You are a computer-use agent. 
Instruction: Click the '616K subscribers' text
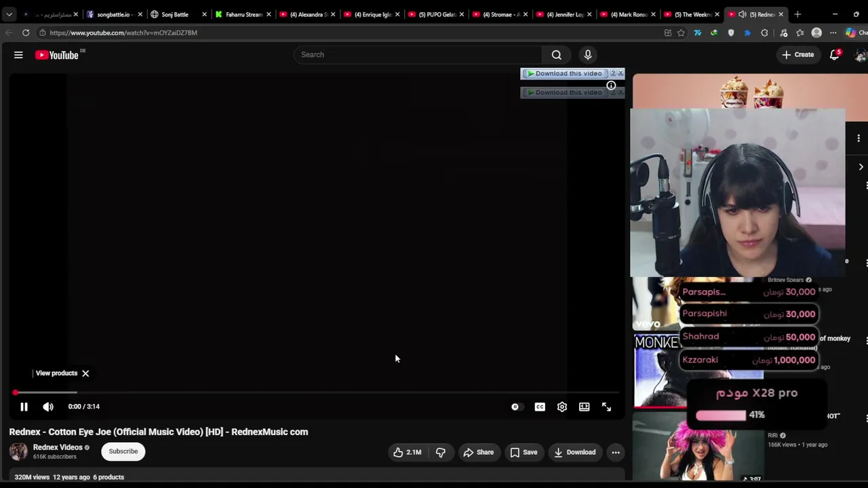point(55,457)
